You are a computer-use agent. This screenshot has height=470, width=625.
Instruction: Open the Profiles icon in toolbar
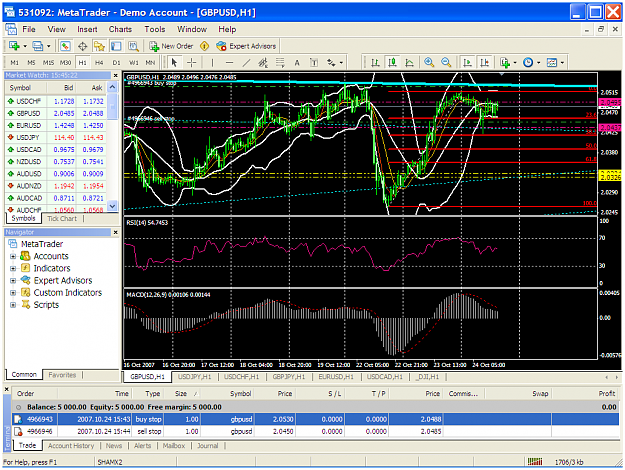click(37, 46)
